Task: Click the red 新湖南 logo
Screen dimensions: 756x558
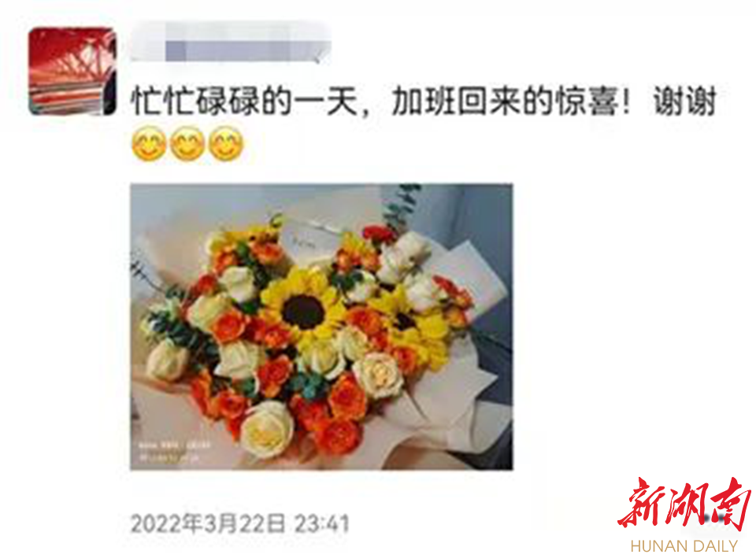Action: 684,504
